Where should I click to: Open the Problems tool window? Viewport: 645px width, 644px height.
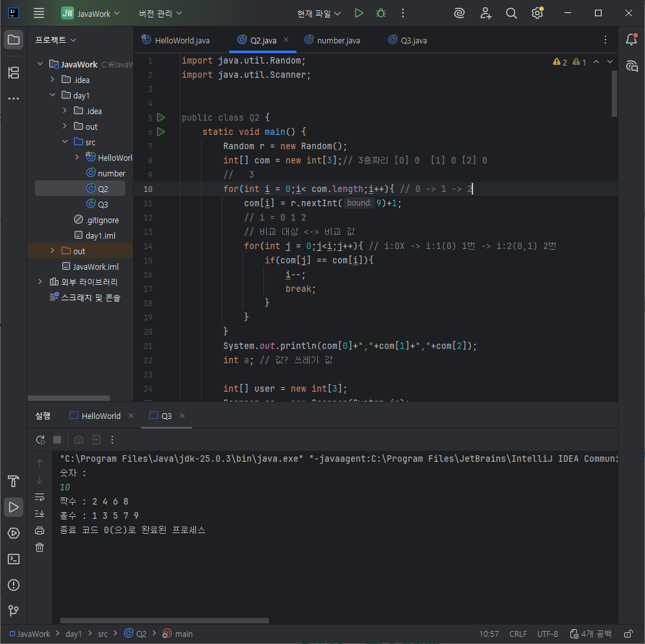coord(14,585)
